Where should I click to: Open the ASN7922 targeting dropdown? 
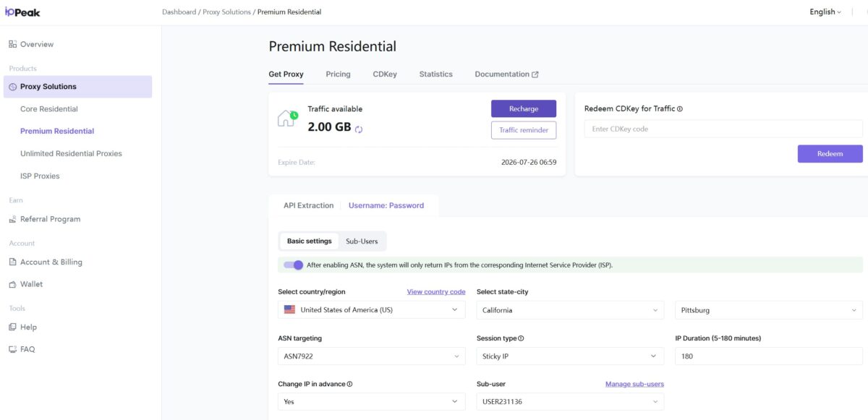(372, 356)
